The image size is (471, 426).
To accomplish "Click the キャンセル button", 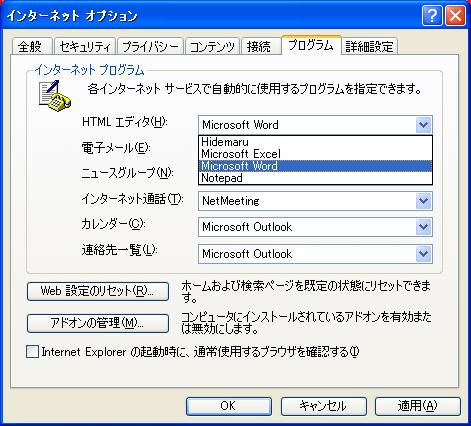I will pyautogui.click(x=323, y=406).
